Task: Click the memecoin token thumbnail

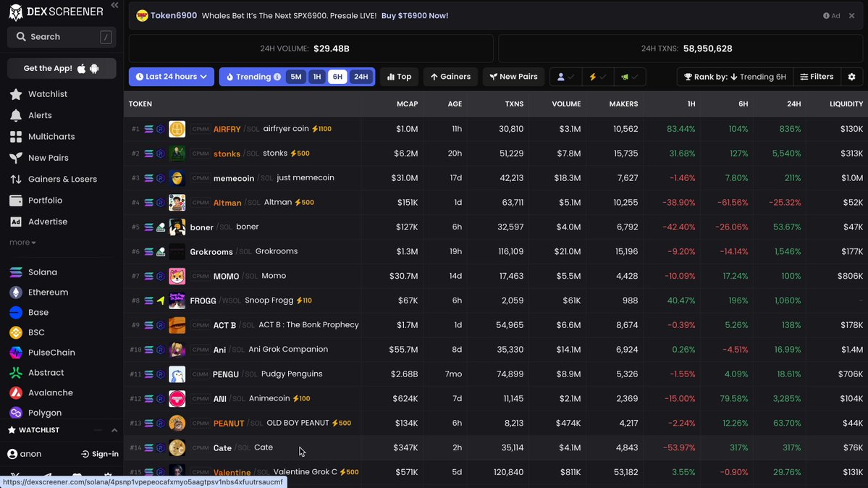Action: [x=177, y=178]
